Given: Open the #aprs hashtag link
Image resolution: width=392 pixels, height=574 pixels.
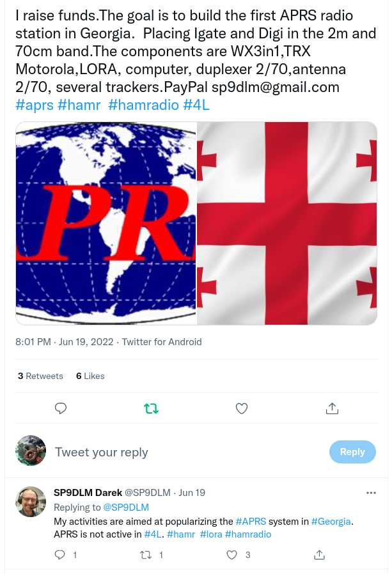Looking at the screenshot, I should [35, 105].
